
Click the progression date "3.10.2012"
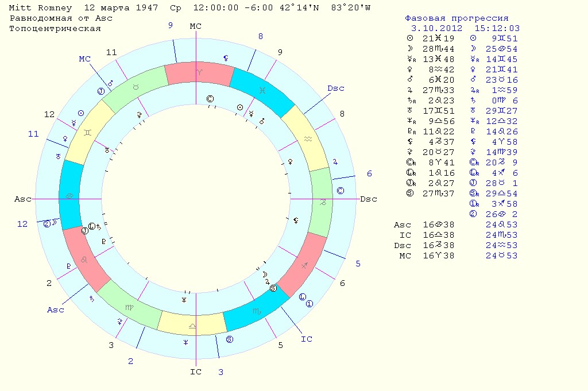436,29
